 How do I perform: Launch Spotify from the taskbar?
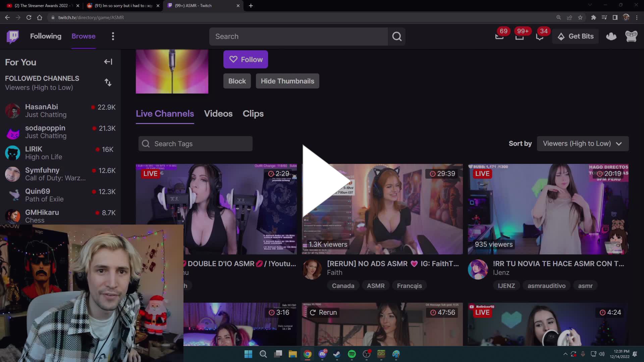[352, 354]
